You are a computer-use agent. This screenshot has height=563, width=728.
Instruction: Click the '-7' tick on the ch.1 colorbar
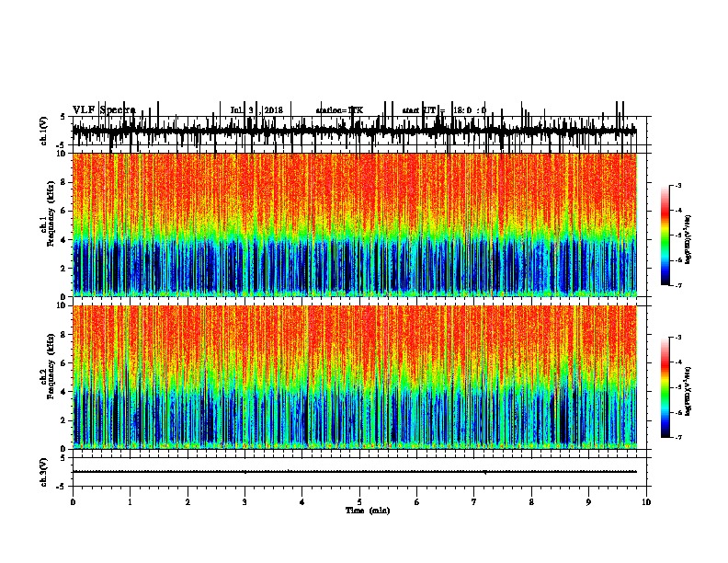[x=677, y=285]
